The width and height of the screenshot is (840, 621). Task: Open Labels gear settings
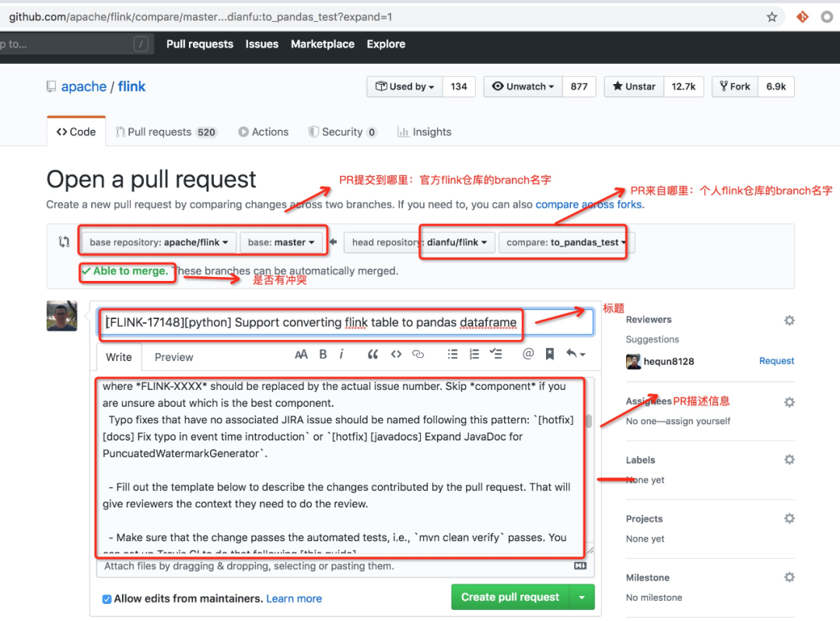pyautogui.click(x=789, y=460)
